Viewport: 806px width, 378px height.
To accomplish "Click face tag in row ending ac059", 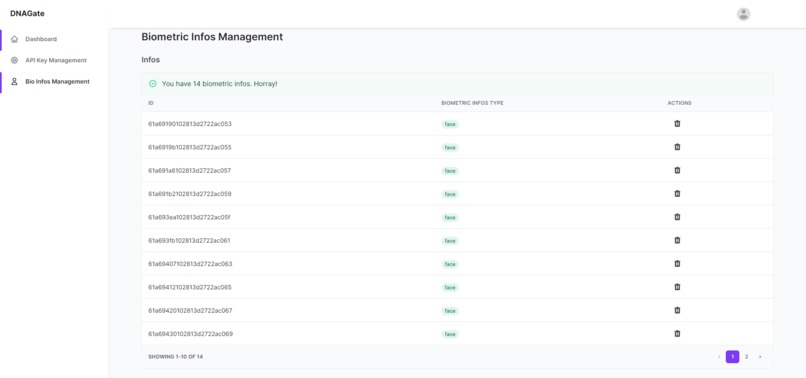I will coord(450,194).
